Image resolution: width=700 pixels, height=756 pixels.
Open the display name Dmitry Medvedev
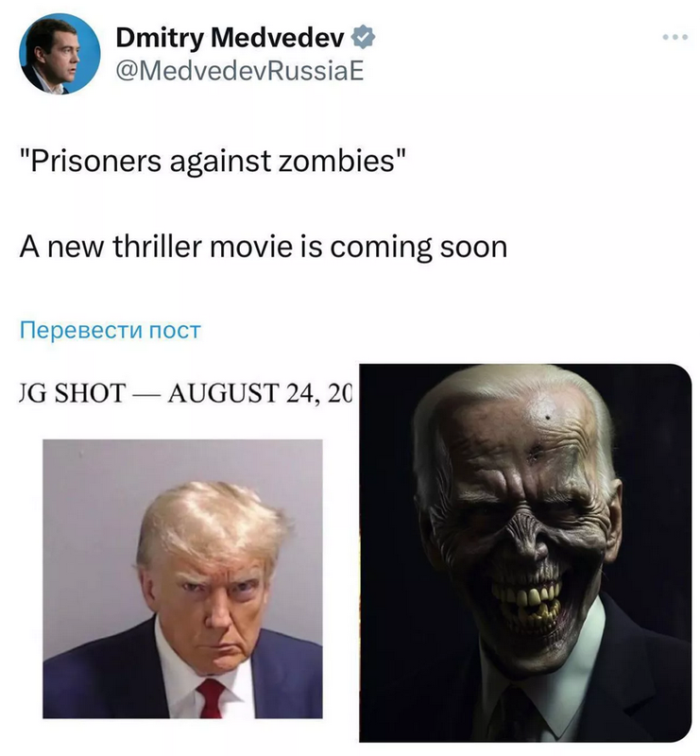coord(230,38)
